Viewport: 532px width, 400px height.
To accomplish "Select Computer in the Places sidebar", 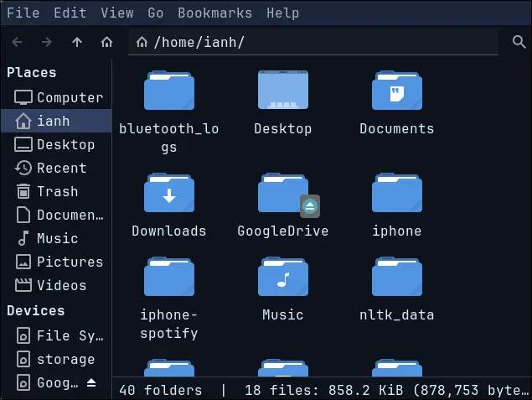I will click(56, 97).
